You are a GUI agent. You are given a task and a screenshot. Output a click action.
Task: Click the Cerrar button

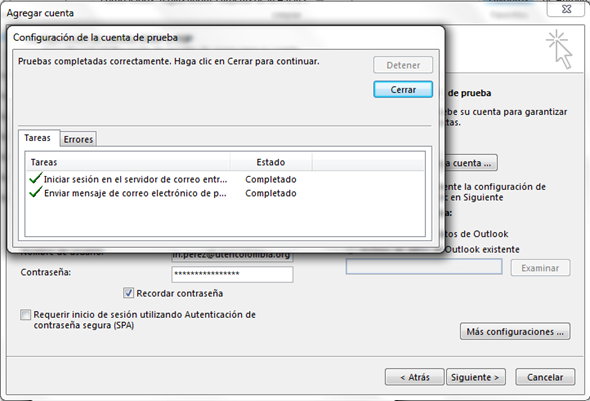click(x=403, y=90)
